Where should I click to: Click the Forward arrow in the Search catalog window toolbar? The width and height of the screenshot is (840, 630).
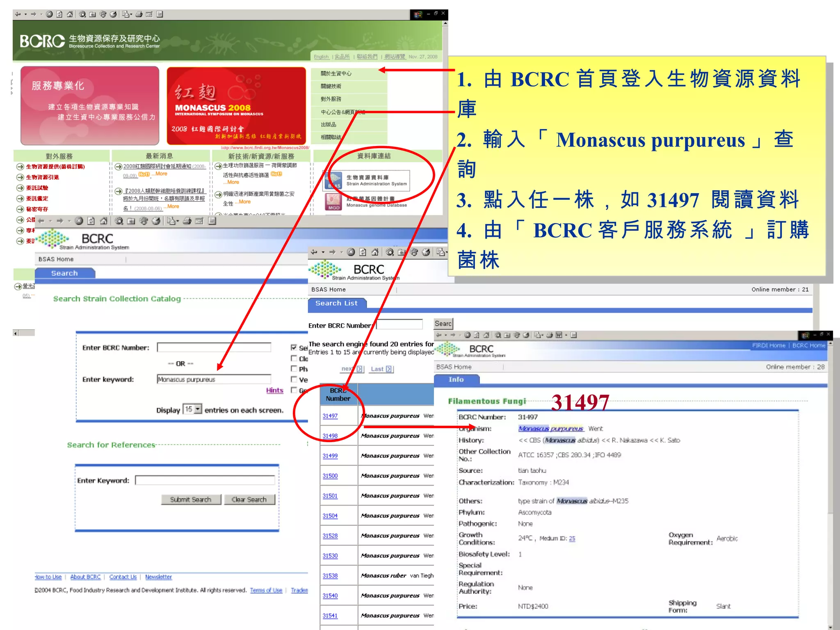tap(60, 221)
